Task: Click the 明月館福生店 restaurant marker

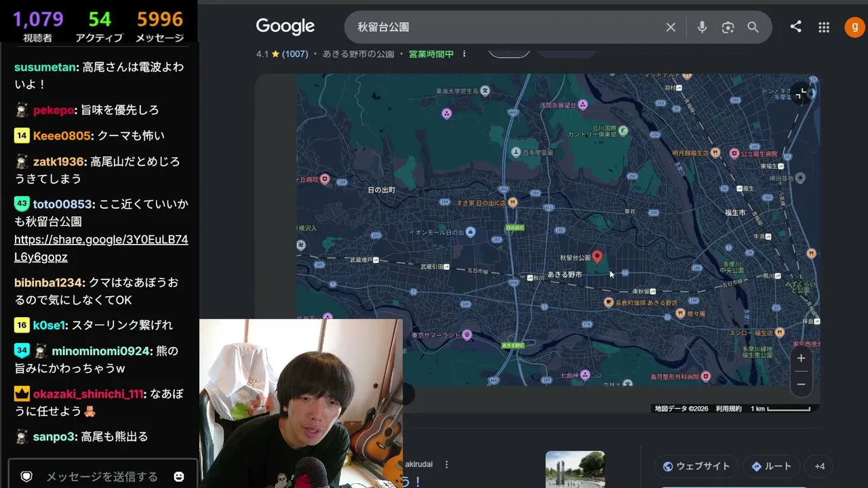Action: click(715, 154)
